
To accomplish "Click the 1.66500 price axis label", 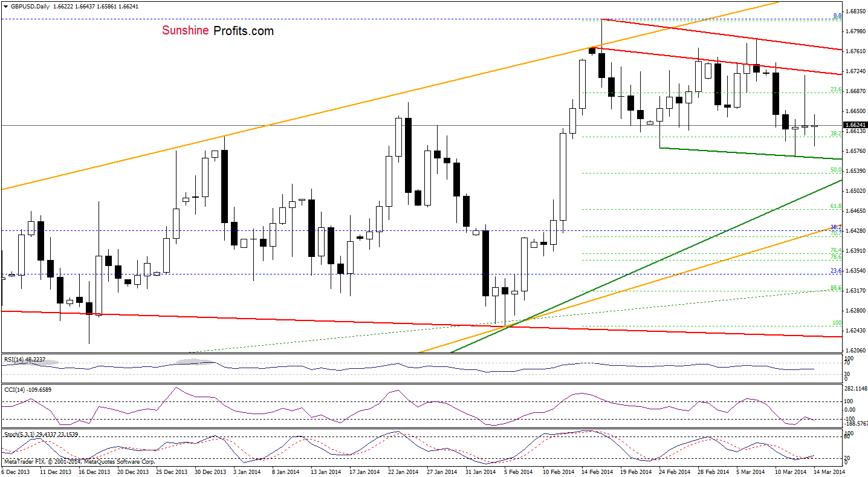I will (x=857, y=111).
